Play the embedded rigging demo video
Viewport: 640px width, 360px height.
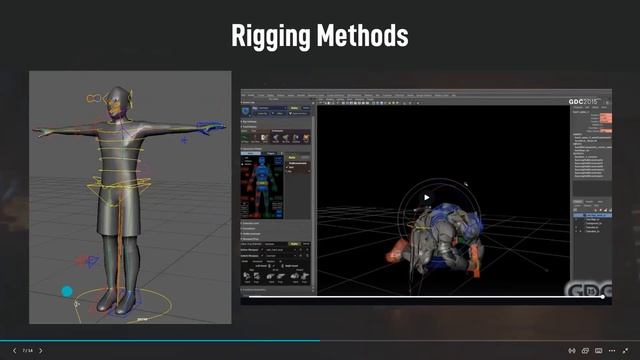tap(427, 198)
